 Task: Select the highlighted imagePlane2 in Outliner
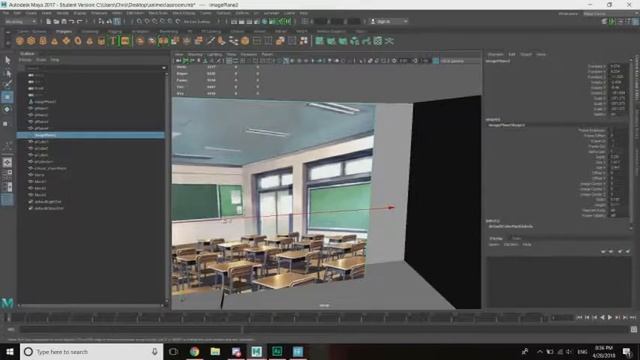point(91,135)
